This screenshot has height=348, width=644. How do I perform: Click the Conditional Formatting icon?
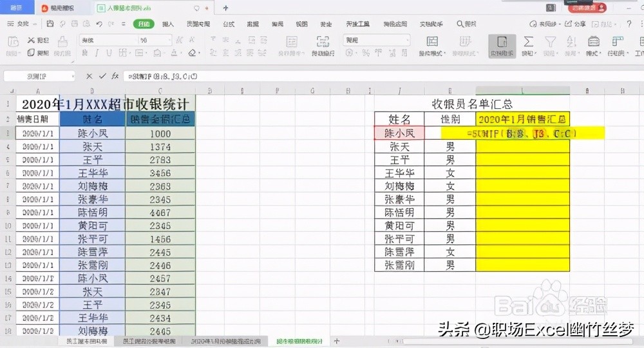pyautogui.click(x=432, y=42)
